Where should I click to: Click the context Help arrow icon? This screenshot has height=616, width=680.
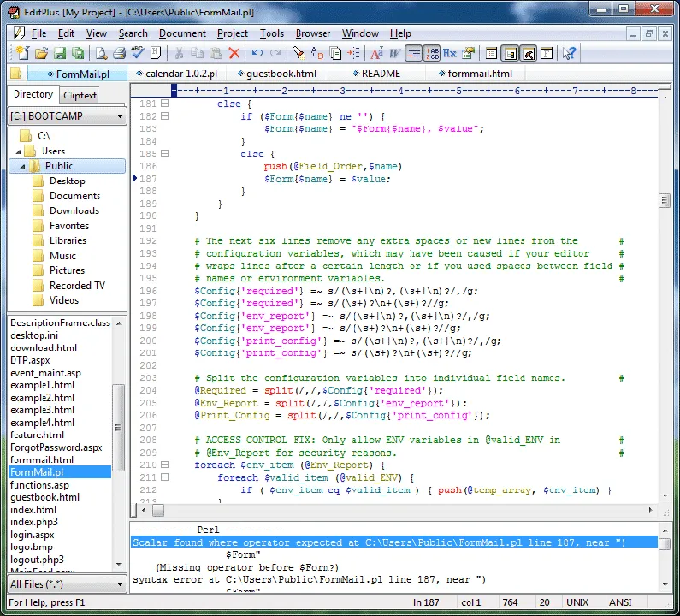point(569,53)
